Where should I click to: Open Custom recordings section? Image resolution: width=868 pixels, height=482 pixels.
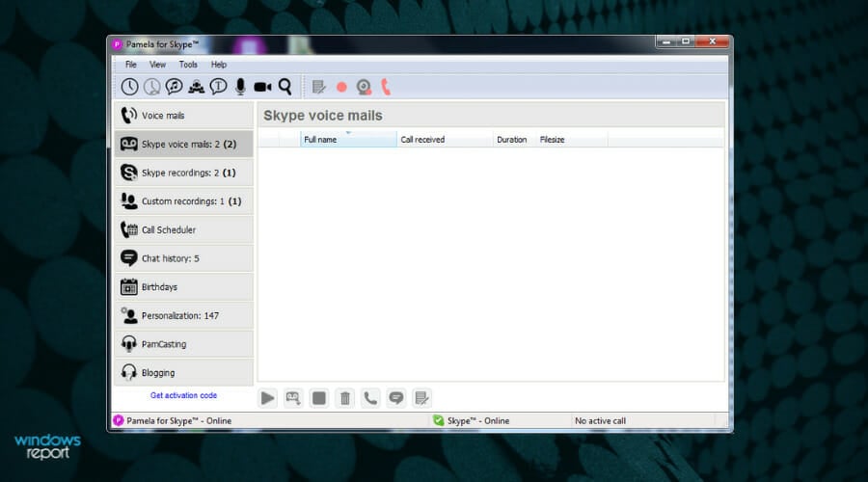point(184,201)
